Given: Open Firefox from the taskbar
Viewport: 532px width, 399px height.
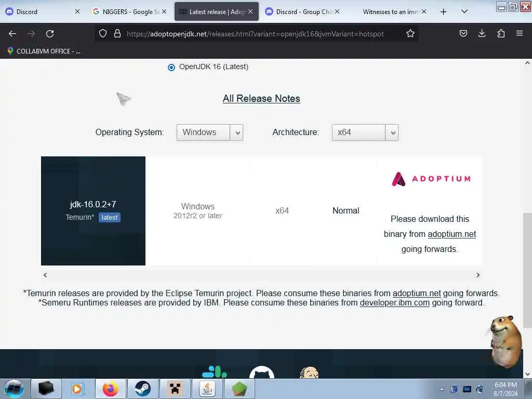Looking at the screenshot, I should tap(111, 389).
